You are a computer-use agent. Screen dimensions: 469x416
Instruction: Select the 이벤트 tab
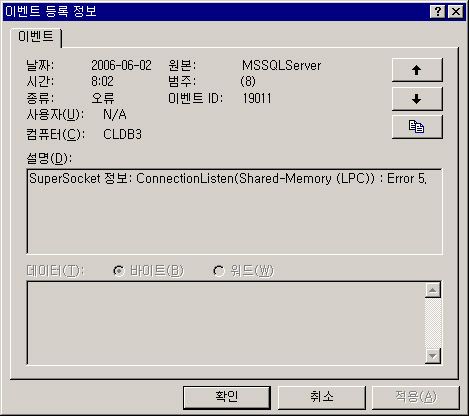pyautogui.click(x=36, y=37)
